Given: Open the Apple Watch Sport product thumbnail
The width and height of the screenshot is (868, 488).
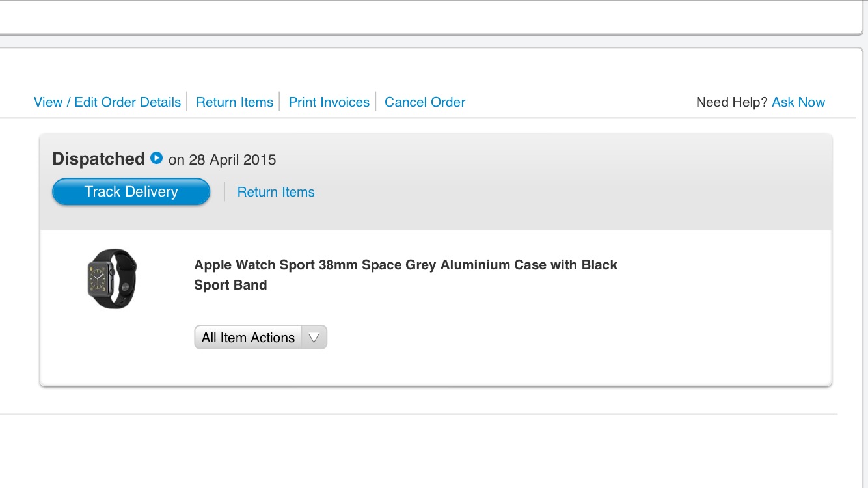Looking at the screenshot, I should tap(113, 278).
